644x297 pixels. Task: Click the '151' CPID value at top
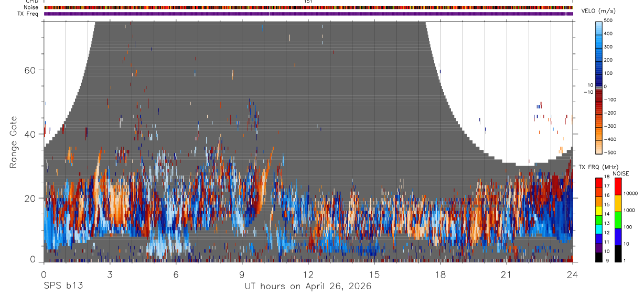[308, 2]
